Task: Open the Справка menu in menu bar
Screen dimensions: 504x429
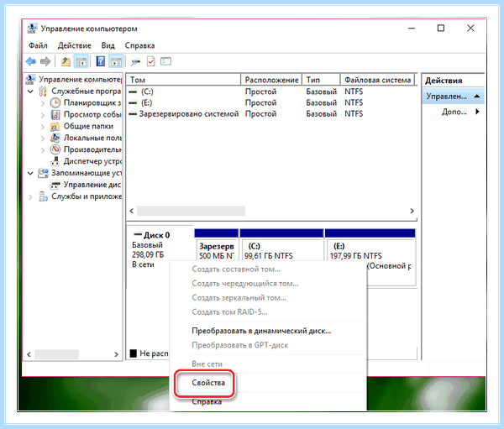Action: (139, 45)
